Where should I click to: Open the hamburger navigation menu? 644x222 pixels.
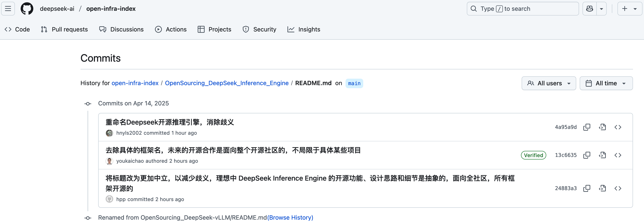(x=8, y=9)
